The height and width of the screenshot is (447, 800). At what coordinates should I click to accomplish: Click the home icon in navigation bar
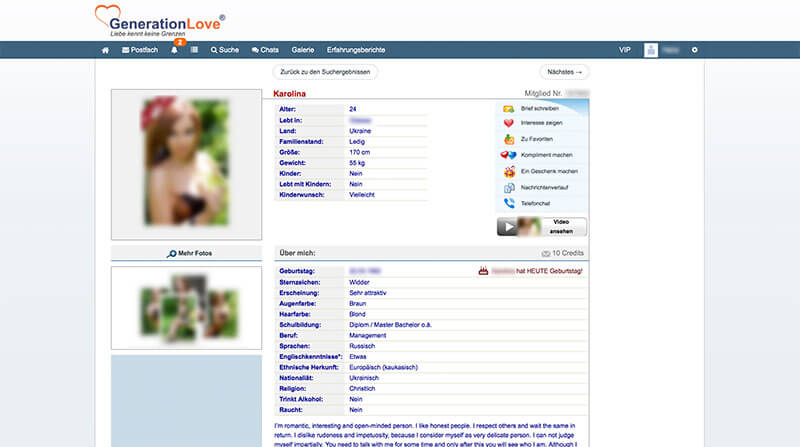coord(106,49)
